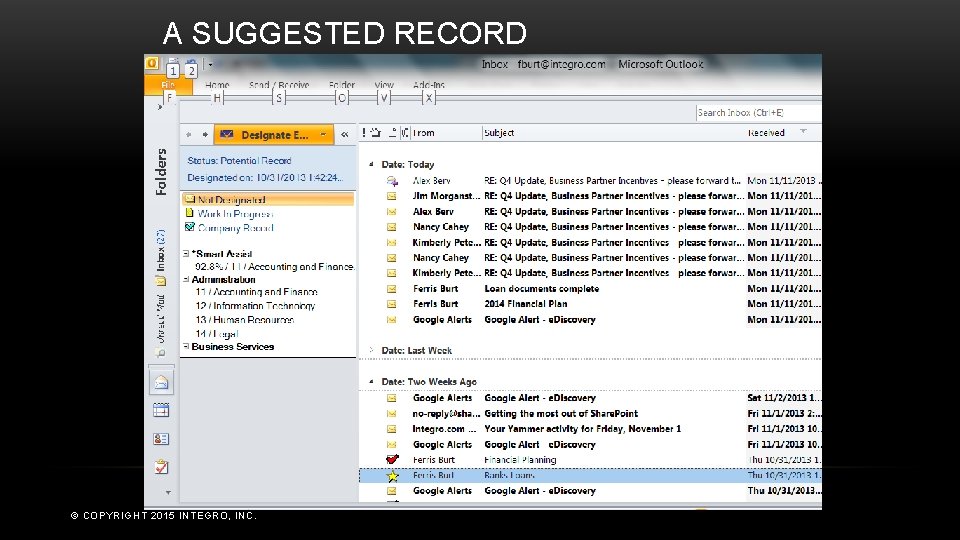Open the Customize Quick Access Toolbar arrow
The height and width of the screenshot is (540, 960).
[210, 64]
